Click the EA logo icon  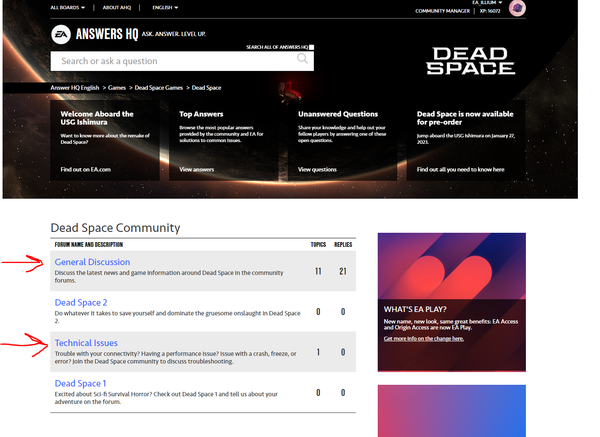tap(63, 34)
